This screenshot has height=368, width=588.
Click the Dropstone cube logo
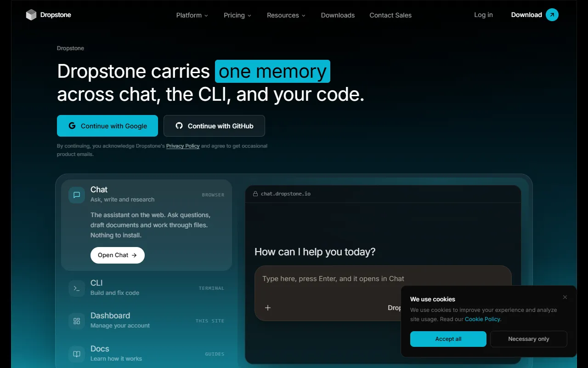click(31, 15)
